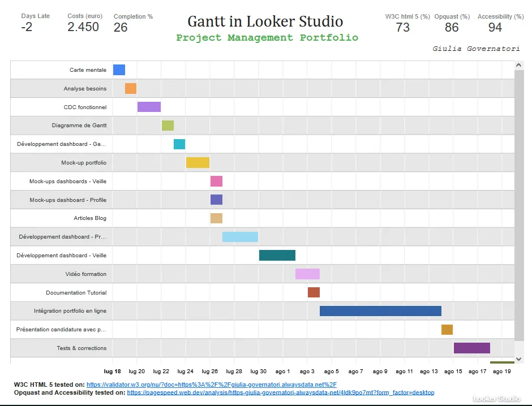Select the long Intégration portfolio en ligne bar

coord(380,311)
